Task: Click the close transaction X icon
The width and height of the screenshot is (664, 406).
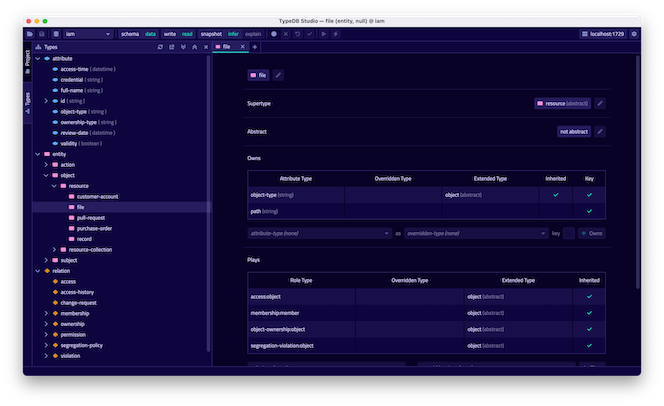Action: [286, 34]
